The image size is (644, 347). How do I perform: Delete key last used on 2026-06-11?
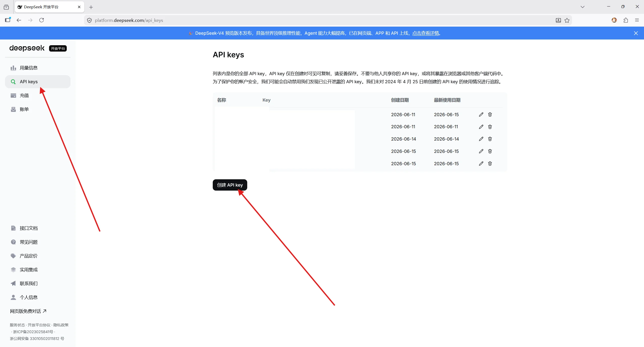490,127
